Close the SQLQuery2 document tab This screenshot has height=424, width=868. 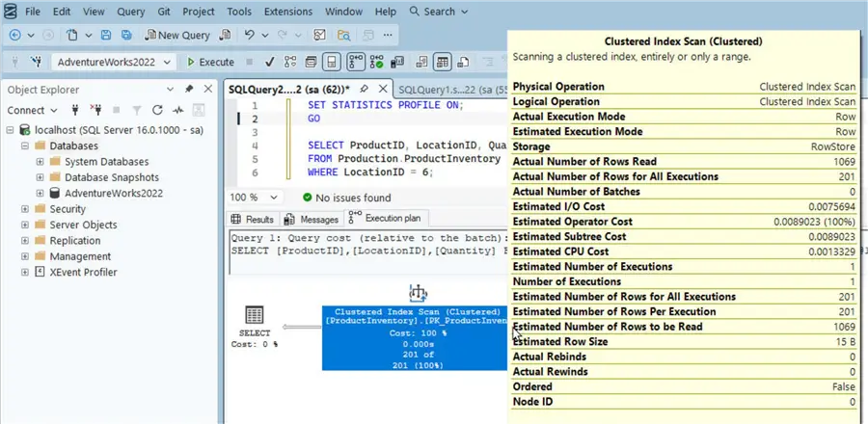383,89
